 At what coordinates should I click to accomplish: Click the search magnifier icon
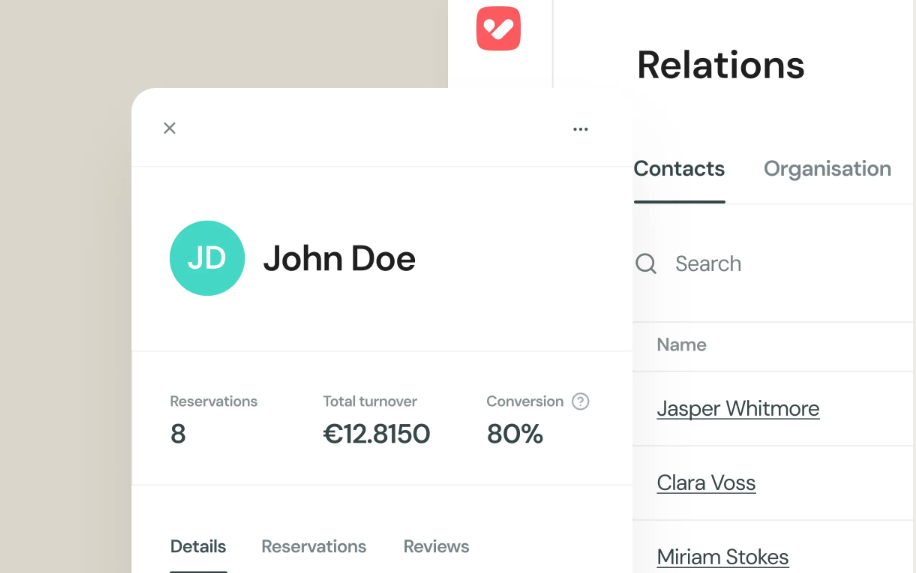(x=646, y=264)
